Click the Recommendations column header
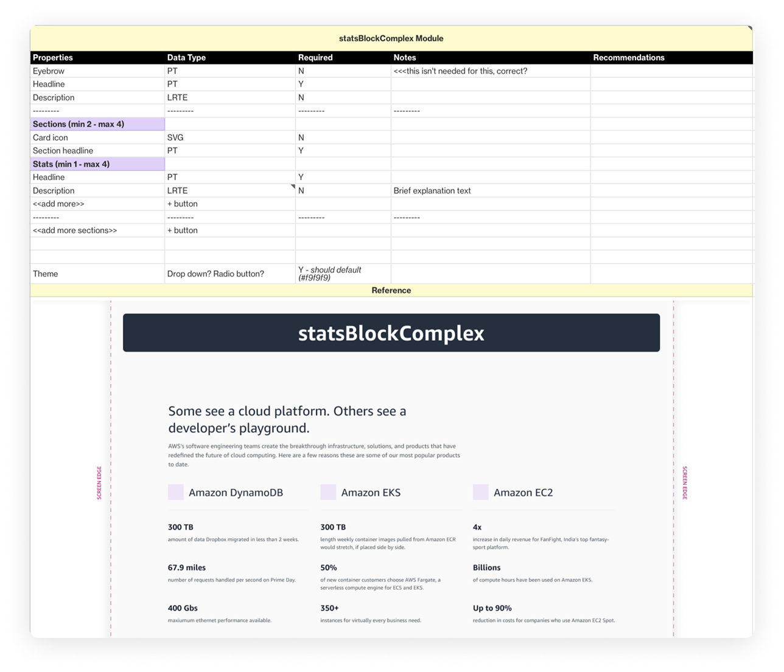784x672 pixels. 671,58
